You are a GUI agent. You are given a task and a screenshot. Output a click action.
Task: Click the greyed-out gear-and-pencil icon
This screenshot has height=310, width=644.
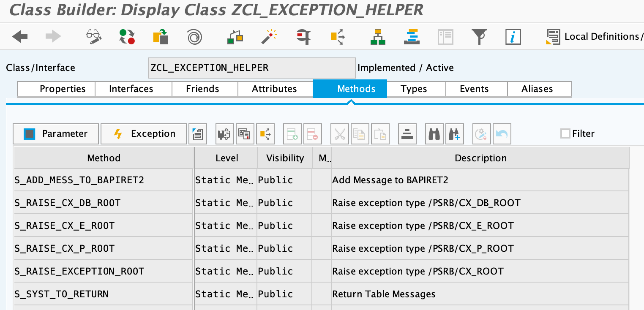tap(481, 134)
